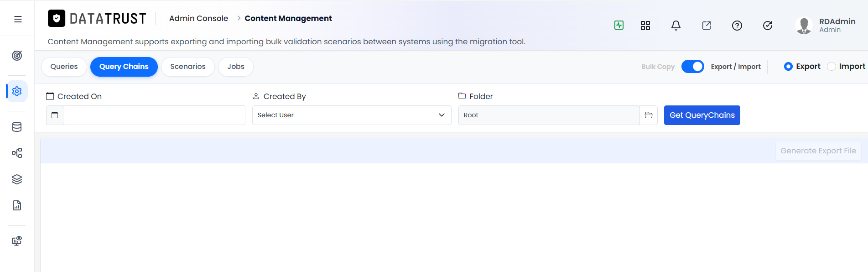Click the external link header icon
Viewport: 868px width, 272px height.
tap(707, 26)
